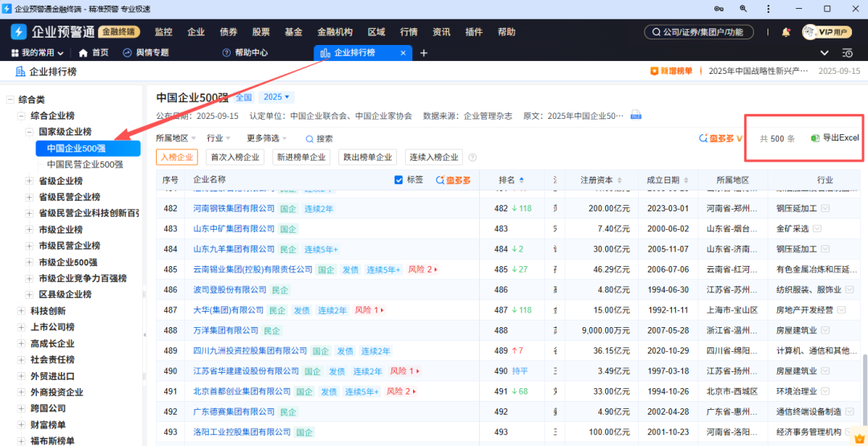Sort by 排名 column arrows
The height and width of the screenshot is (446, 868).
(521, 180)
